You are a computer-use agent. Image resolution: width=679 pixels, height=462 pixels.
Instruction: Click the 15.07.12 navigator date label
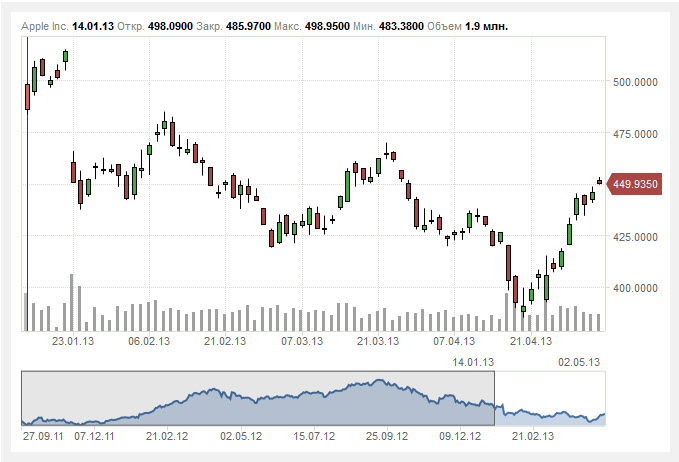pos(314,436)
